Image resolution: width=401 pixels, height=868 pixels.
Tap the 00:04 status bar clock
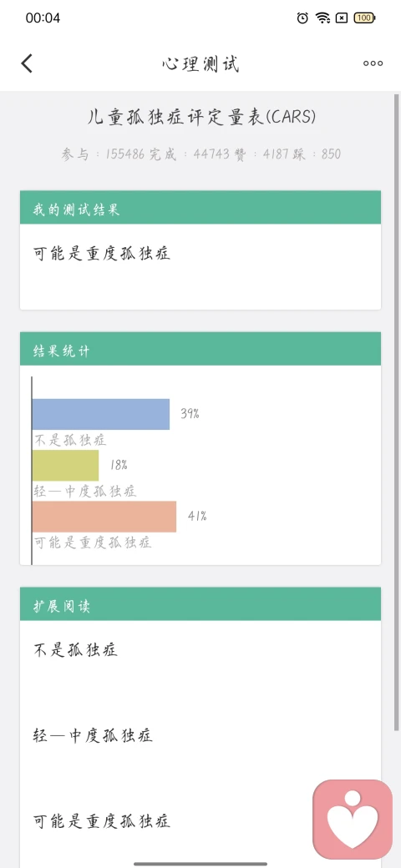pyautogui.click(x=43, y=18)
